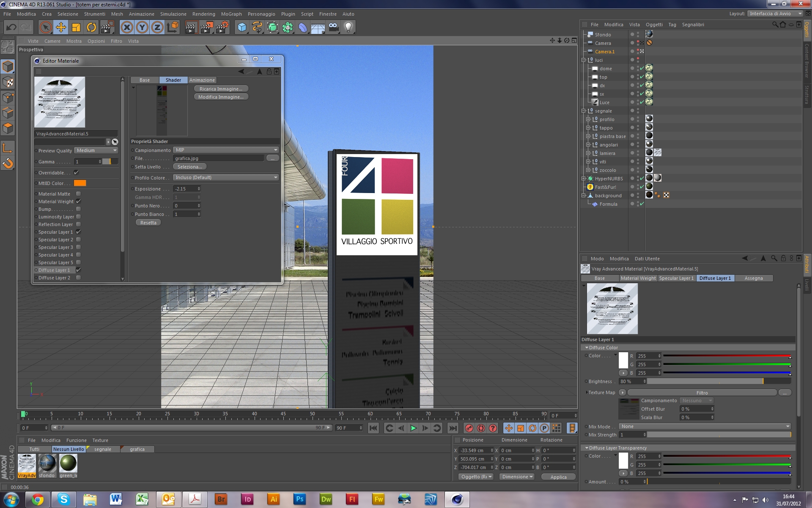Viewport: 812px width, 508px height.
Task: Open Photoshop from the taskbar
Action: 299,500
